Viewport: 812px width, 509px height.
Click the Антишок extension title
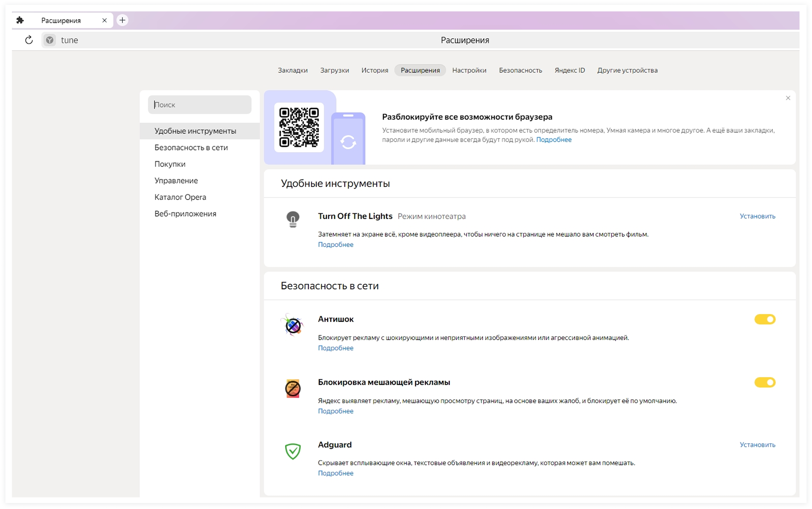click(x=335, y=319)
